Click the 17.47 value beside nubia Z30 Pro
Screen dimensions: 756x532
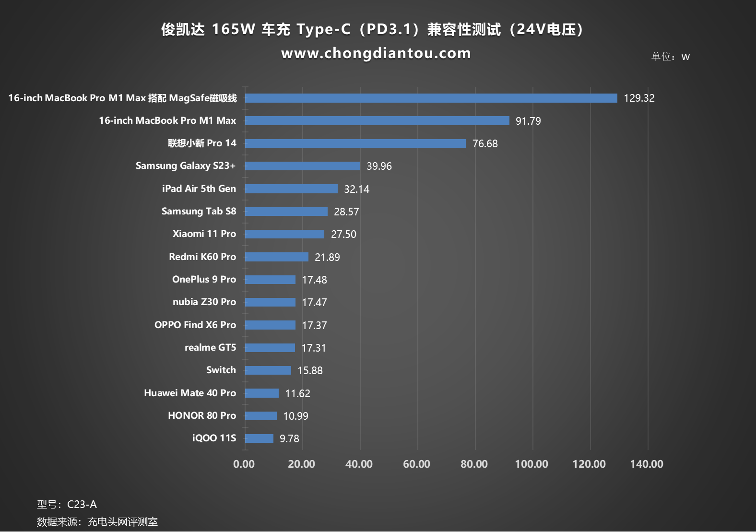(x=314, y=303)
